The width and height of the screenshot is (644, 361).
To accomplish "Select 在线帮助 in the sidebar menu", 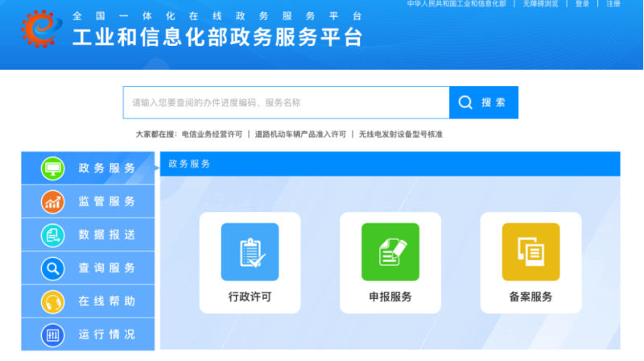I will [88, 301].
